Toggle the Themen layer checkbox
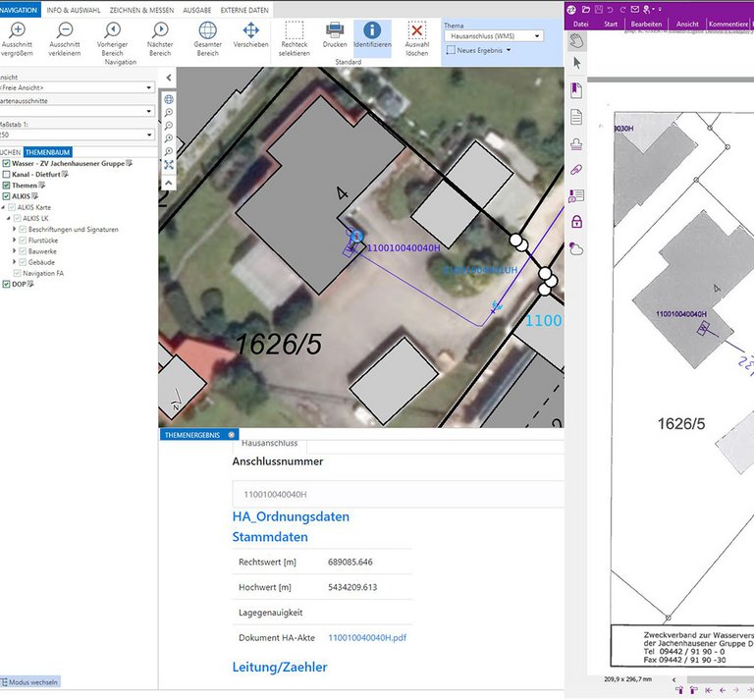The height and width of the screenshot is (700, 754). 6,186
